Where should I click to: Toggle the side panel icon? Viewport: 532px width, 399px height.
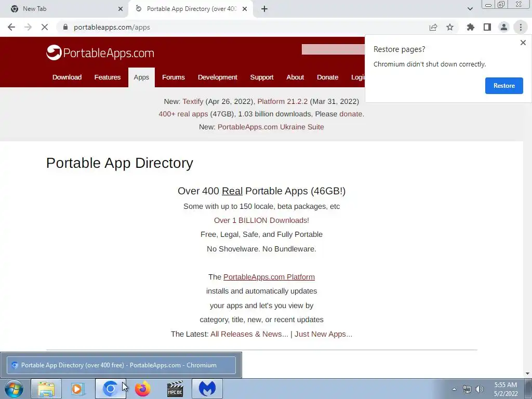point(487,27)
